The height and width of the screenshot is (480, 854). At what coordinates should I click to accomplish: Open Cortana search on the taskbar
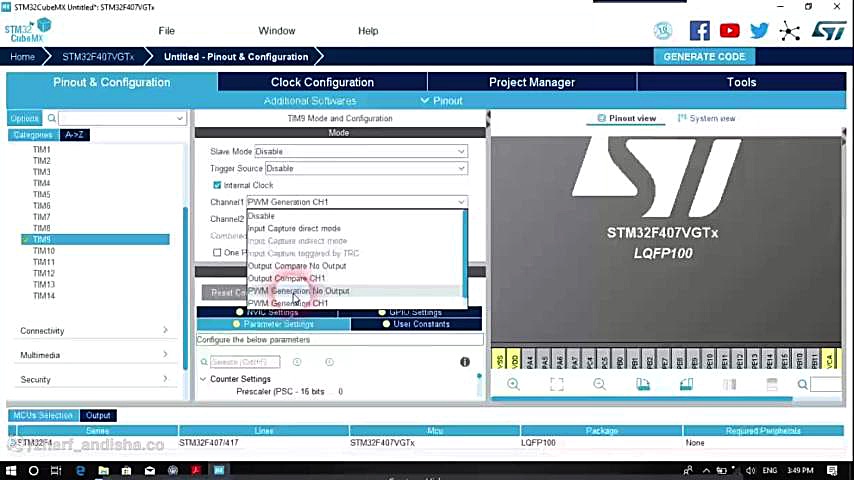point(33,470)
